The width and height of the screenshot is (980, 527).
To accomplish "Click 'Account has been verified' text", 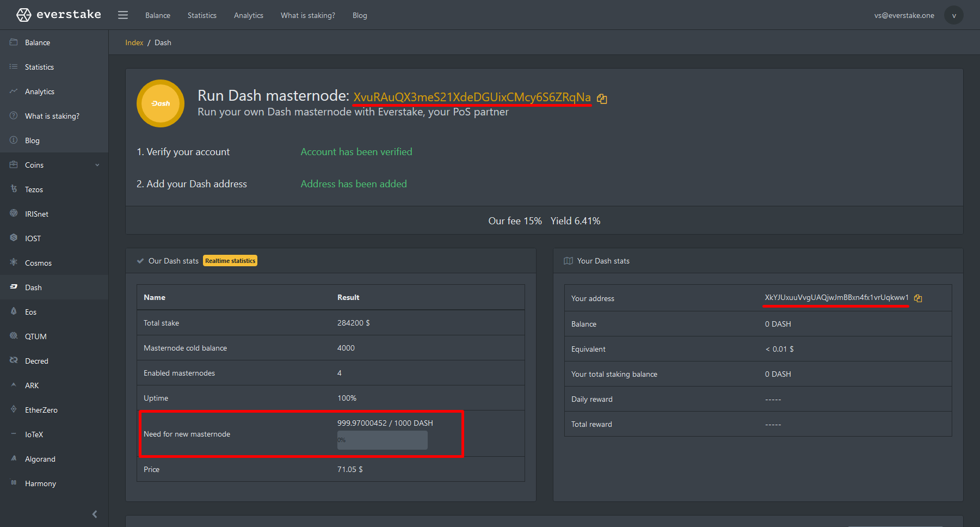I will (x=356, y=152).
